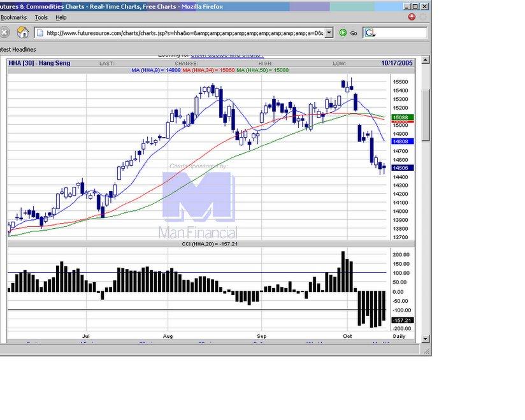Image resolution: width=525 pixels, height=420 pixels.
Task: Click the green Go arrow icon
Action: (x=343, y=33)
